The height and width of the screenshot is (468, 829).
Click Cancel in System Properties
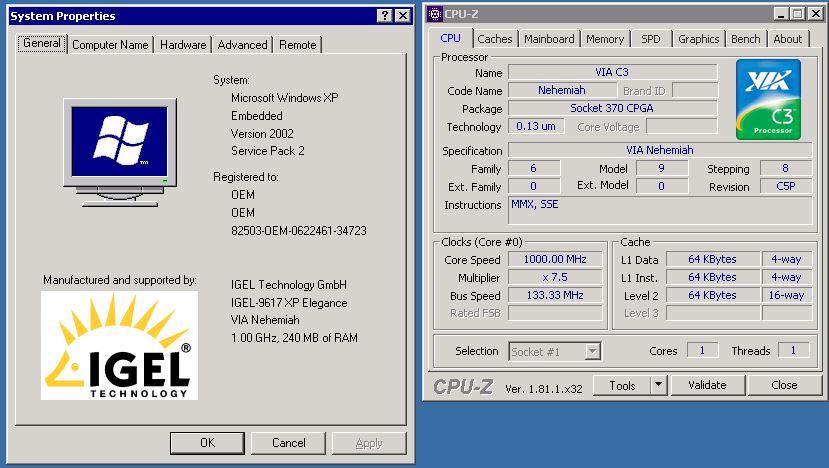pos(288,443)
